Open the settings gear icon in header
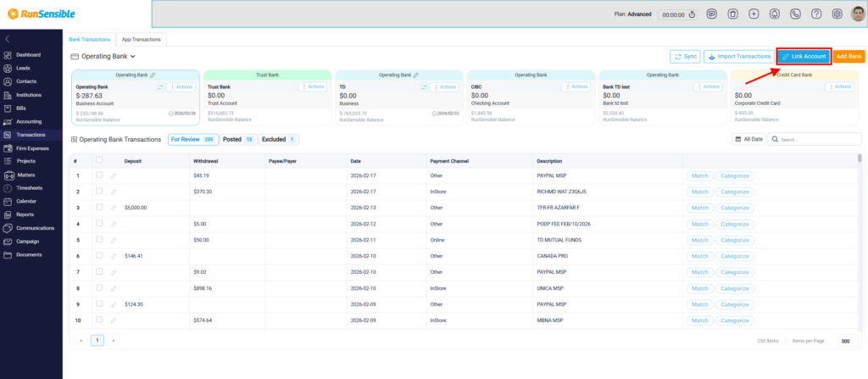The width and height of the screenshot is (868, 379). point(837,14)
